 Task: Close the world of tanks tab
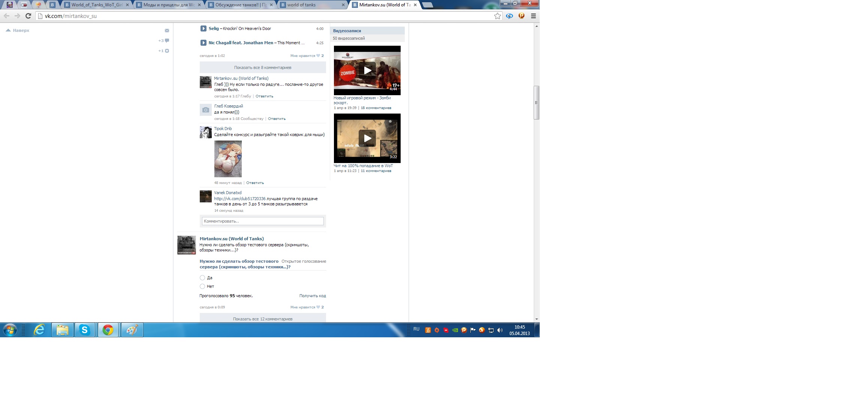click(343, 5)
